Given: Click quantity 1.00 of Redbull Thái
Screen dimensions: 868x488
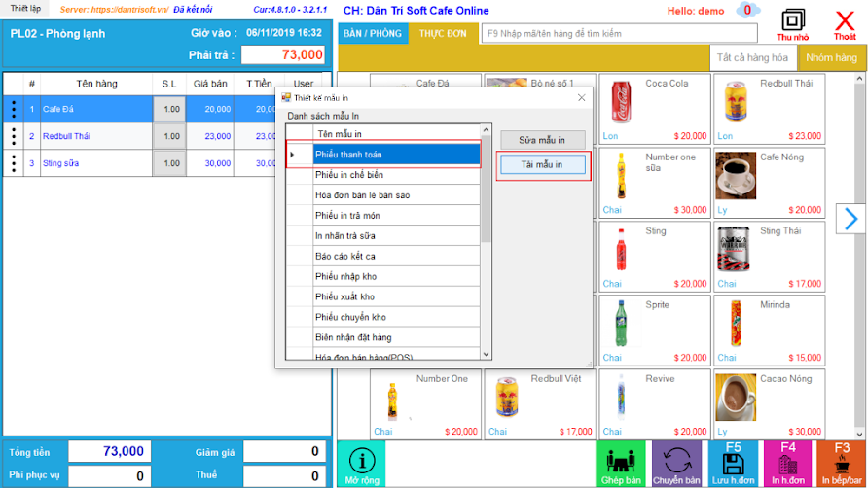Looking at the screenshot, I should (169, 136).
